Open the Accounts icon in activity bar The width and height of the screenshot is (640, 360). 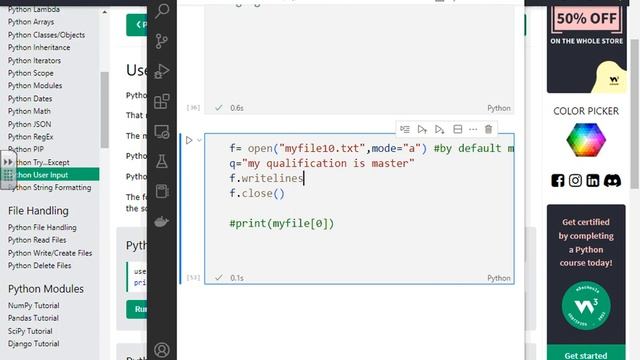click(x=162, y=350)
